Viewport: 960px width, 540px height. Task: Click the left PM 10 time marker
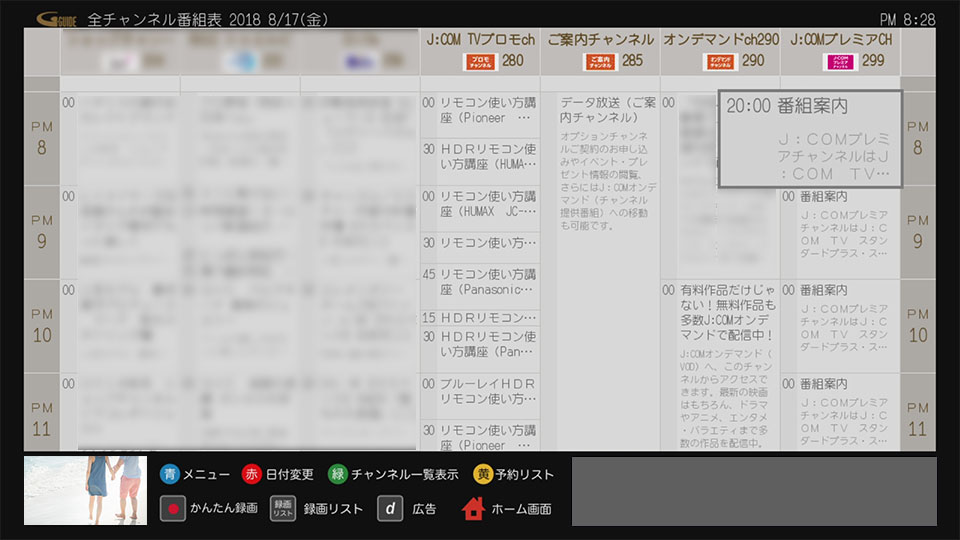pos(42,326)
